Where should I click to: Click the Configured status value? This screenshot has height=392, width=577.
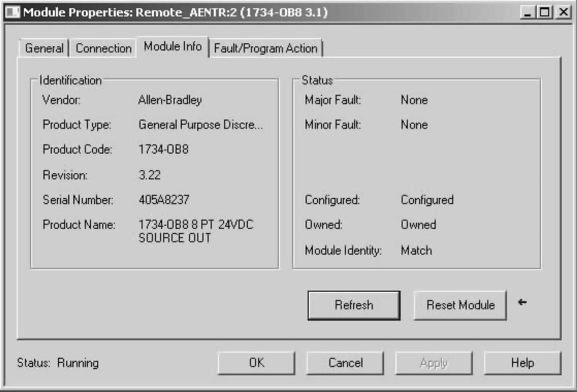pos(427,200)
